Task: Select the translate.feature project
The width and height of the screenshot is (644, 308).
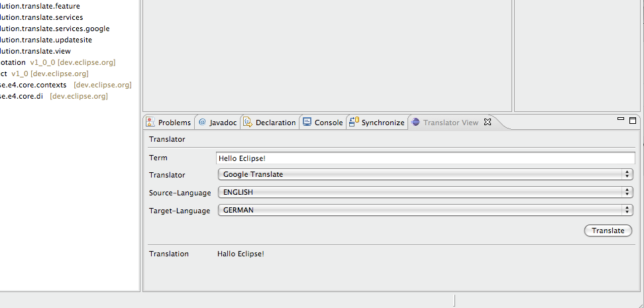Action: [40, 6]
